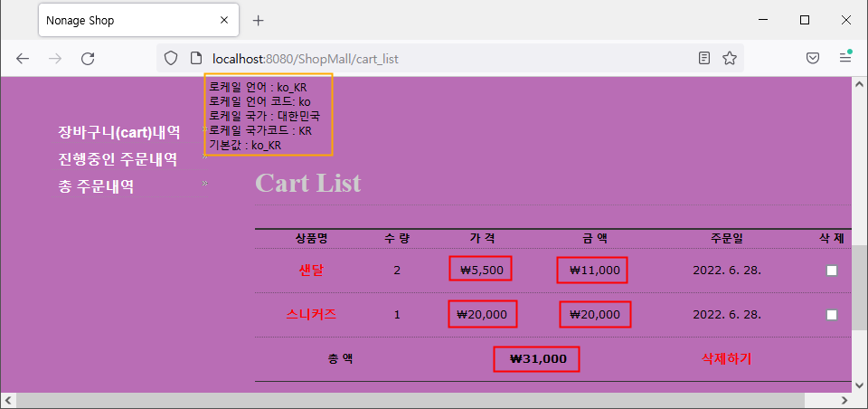Click the 스니커즈 row ₩20,000 price cell
Image resolution: width=868 pixels, height=409 pixels.
pyautogui.click(x=482, y=315)
